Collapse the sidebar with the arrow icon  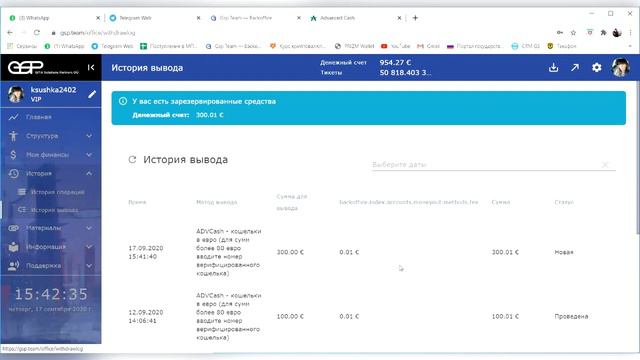tap(91, 67)
